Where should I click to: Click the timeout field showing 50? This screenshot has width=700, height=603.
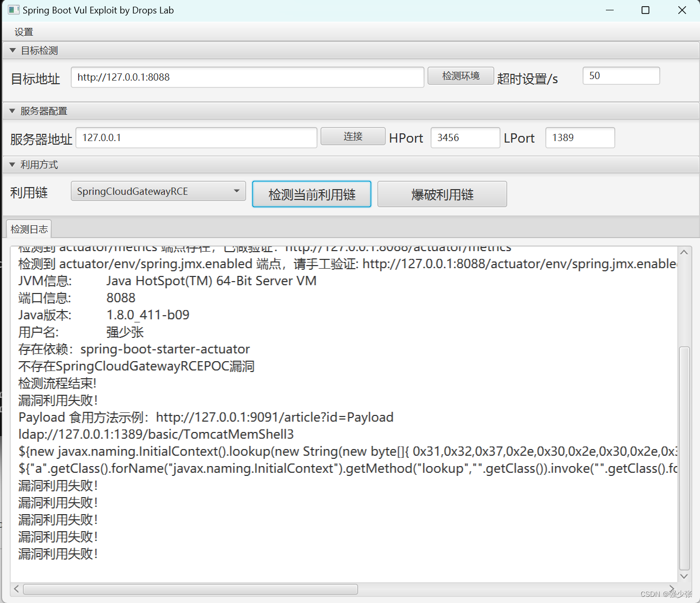point(621,76)
